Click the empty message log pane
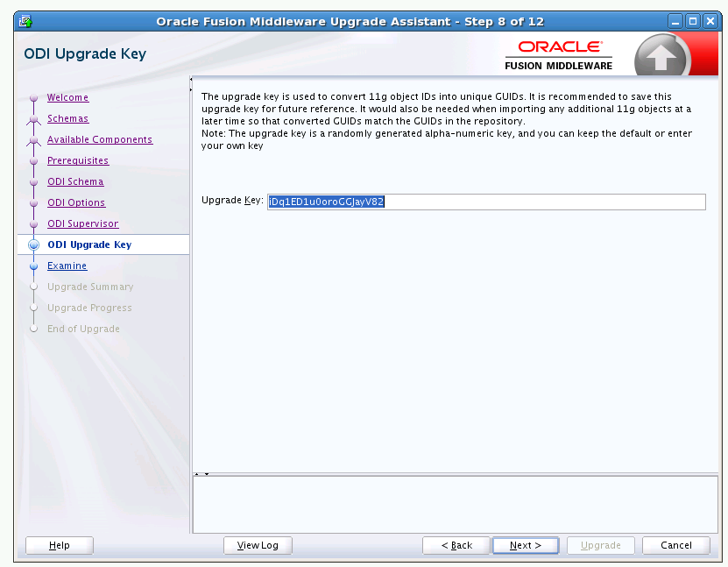This screenshot has width=728, height=567. coord(455,504)
